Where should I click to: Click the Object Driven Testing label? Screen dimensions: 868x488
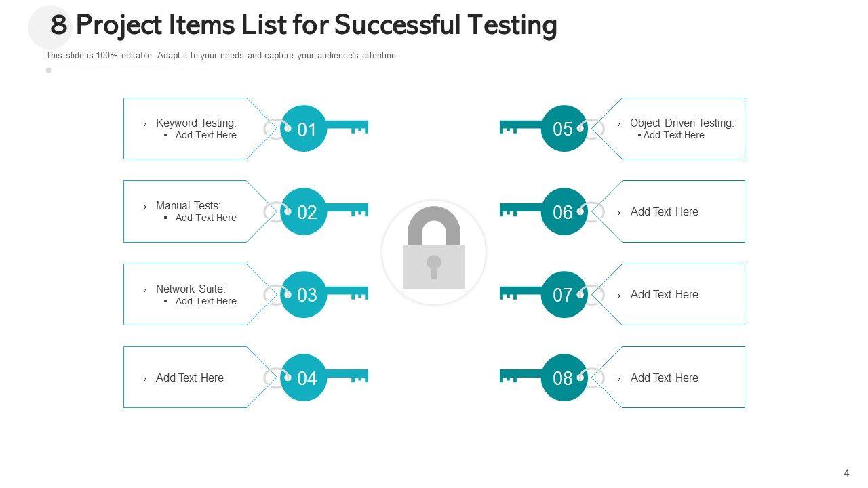[682, 123]
